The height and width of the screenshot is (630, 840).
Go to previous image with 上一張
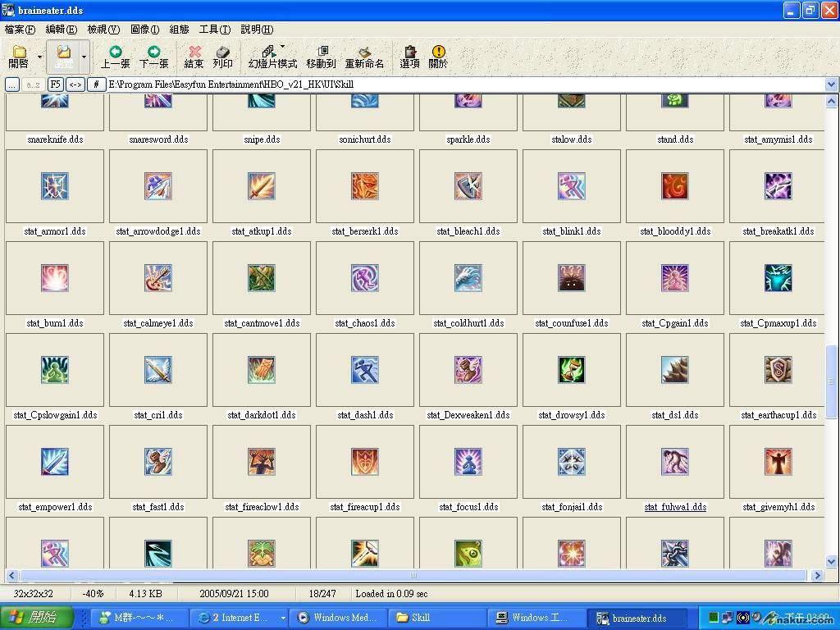click(x=115, y=56)
